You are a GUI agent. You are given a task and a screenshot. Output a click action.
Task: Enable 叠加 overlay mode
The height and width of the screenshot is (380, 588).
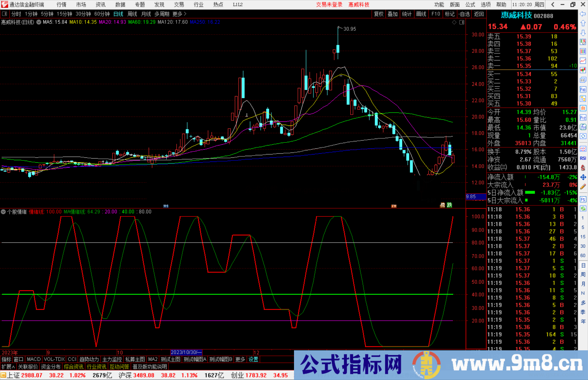393,14
